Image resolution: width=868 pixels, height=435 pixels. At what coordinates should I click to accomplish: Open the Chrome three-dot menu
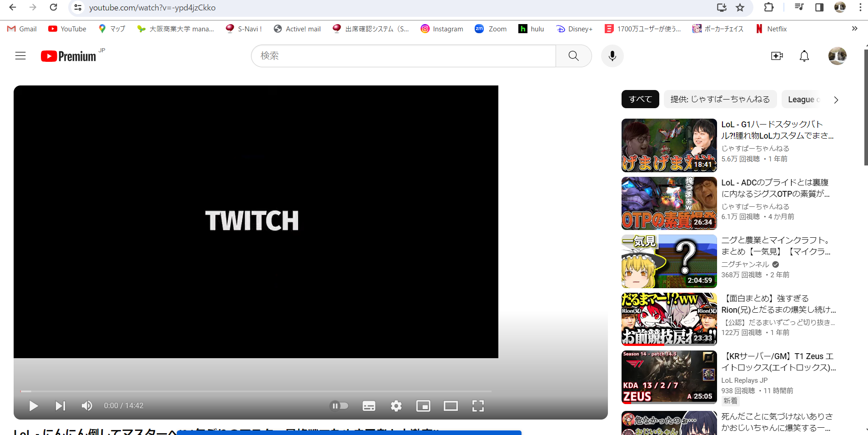tap(860, 7)
